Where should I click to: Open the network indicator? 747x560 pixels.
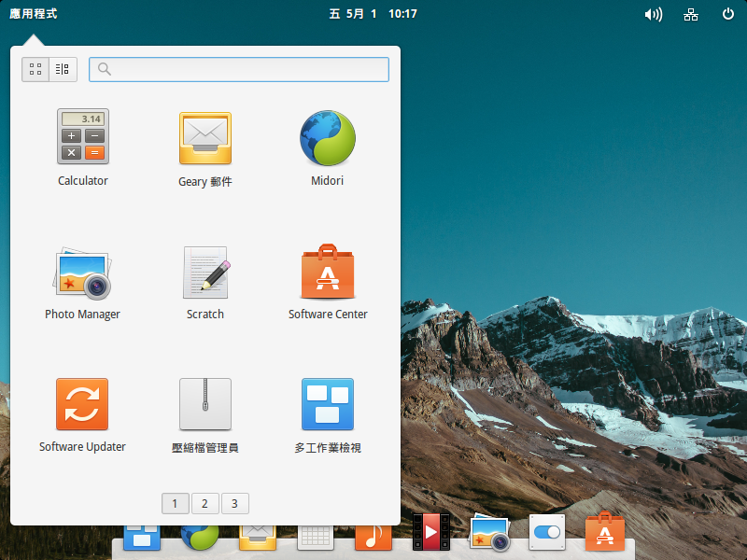tap(691, 15)
